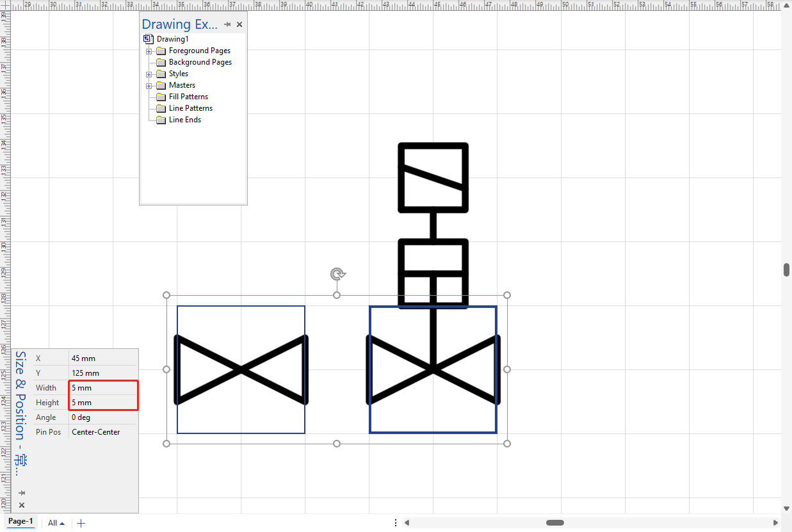Click the Angle value field
The width and height of the screenshot is (792, 532).
(x=102, y=417)
